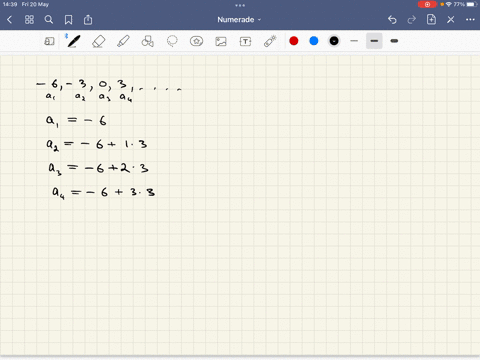
Task: Tap the screen recording indicator
Action: click(427, 4)
